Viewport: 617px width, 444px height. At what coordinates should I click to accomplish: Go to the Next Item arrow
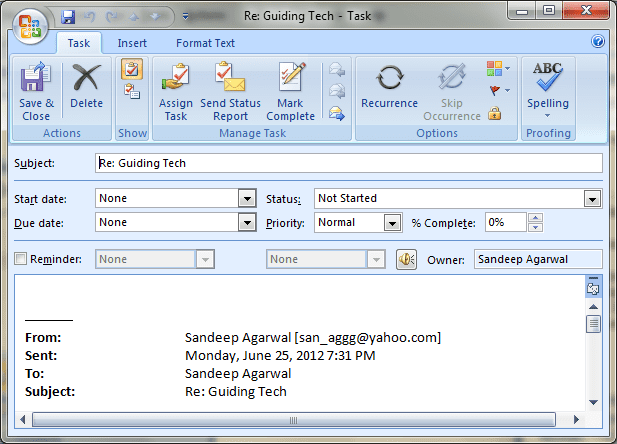(156, 17)
